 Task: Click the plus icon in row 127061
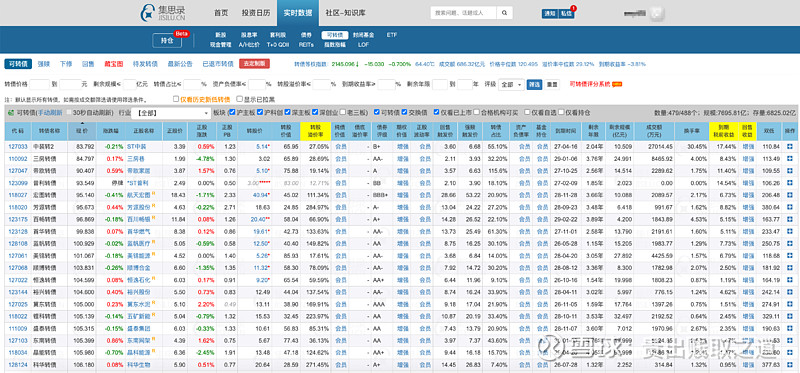tap(790, 255)
